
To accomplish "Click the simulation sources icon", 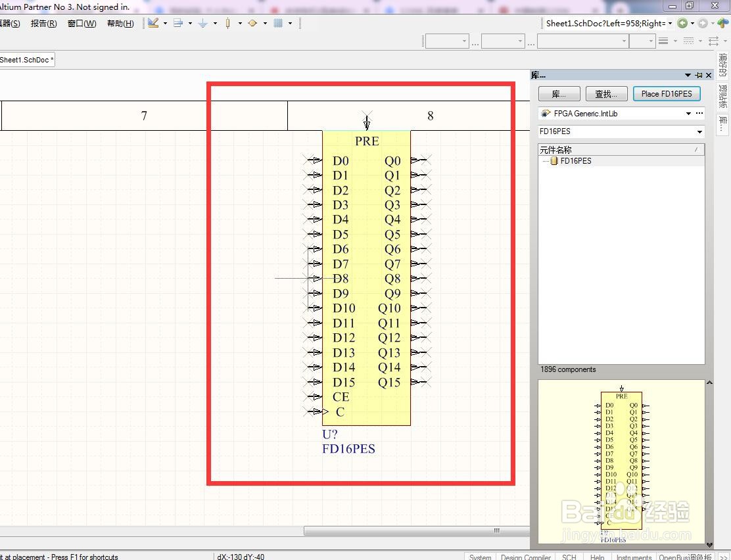I will pos(252,23).
